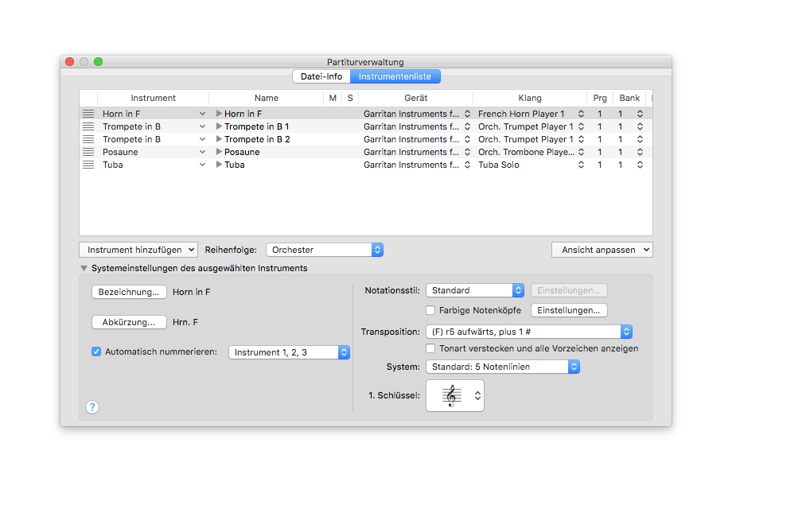Click the M (mute) column header
The width and height of the screenshot is (806, 532).
pos(333,98)
